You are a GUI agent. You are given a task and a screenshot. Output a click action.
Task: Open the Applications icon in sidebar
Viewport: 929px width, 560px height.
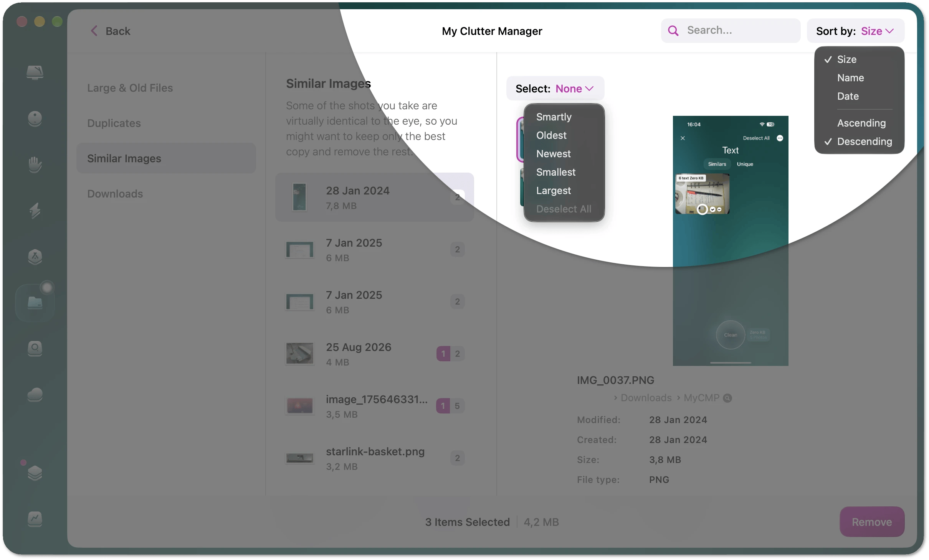35,257
